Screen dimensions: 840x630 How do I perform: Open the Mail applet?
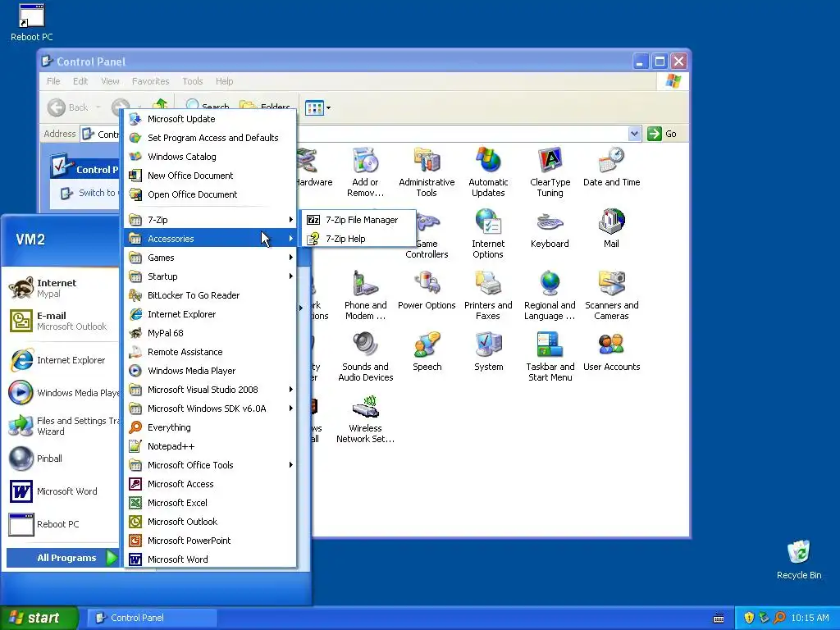(x=611, y=228)
